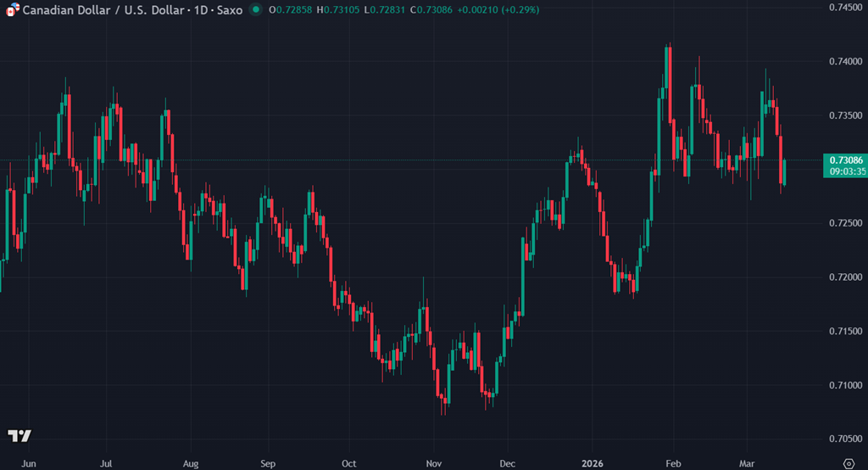Open chart settings hexagon gear icon
The height and width of the screenshot is (470, 868).
click(x=847, y=464)
